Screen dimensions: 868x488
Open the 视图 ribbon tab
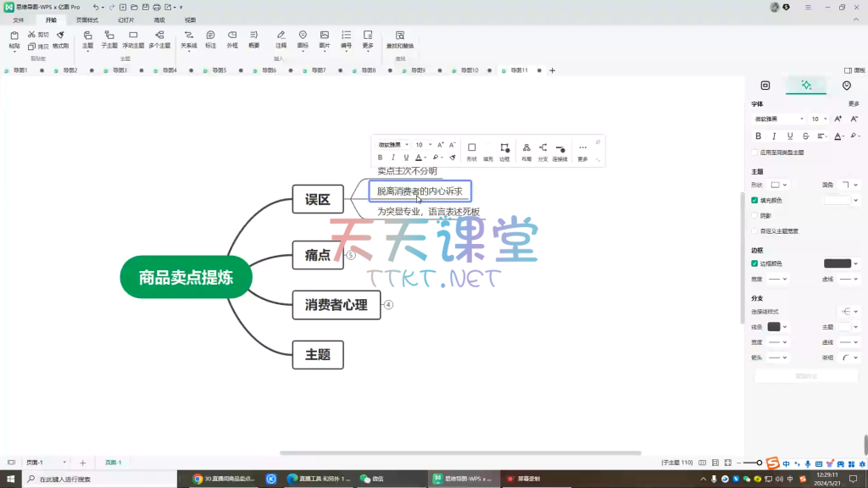(190, 19)
